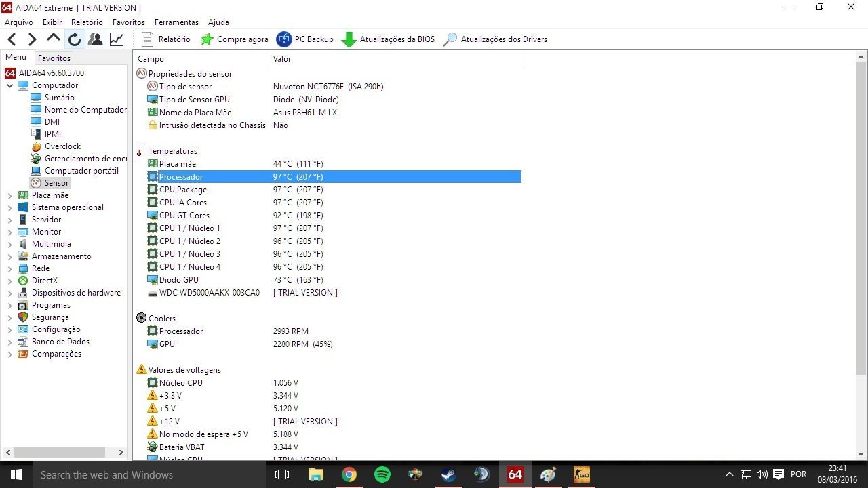Select the Diodo GPU temperature row
This screenshot has width=868, height=488.
coord(334,280)
